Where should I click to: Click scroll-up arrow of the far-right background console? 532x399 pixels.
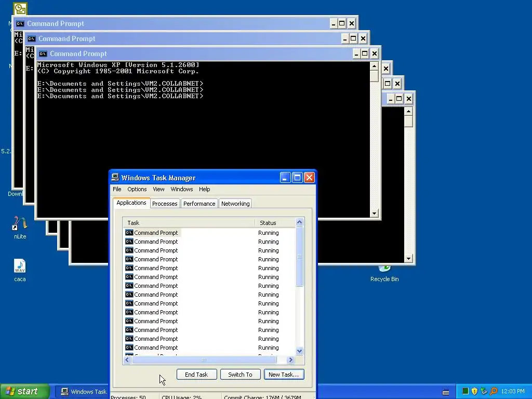point(408,111)
